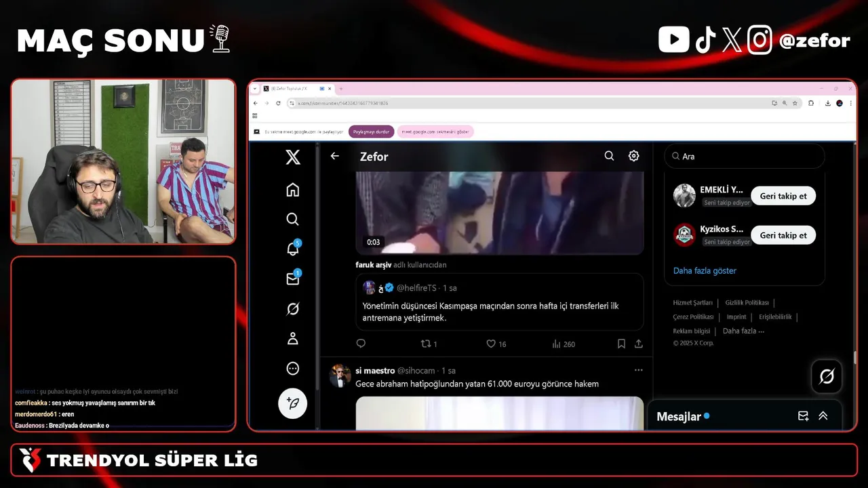Click the Instagram logo in overlay
The height and width of the screenshot is (488, 868).
coord(759,39)
